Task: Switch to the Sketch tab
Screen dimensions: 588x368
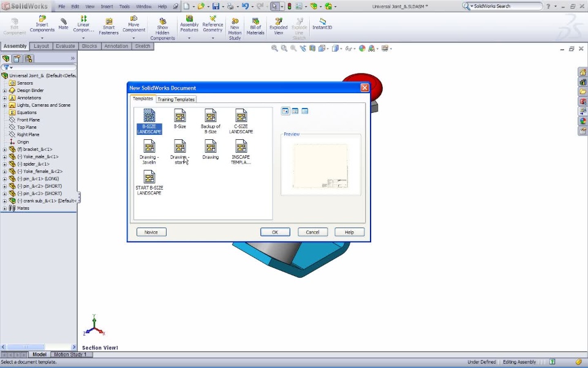Action: [x=143, y=46]
